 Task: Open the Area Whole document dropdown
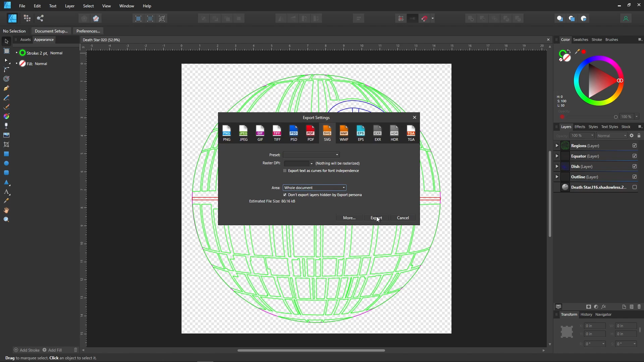coord(314,187)
